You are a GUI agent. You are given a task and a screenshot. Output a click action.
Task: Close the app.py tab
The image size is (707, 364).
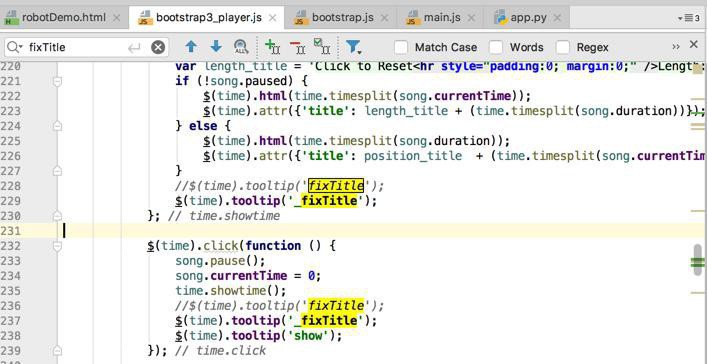(x=557, y=18)
